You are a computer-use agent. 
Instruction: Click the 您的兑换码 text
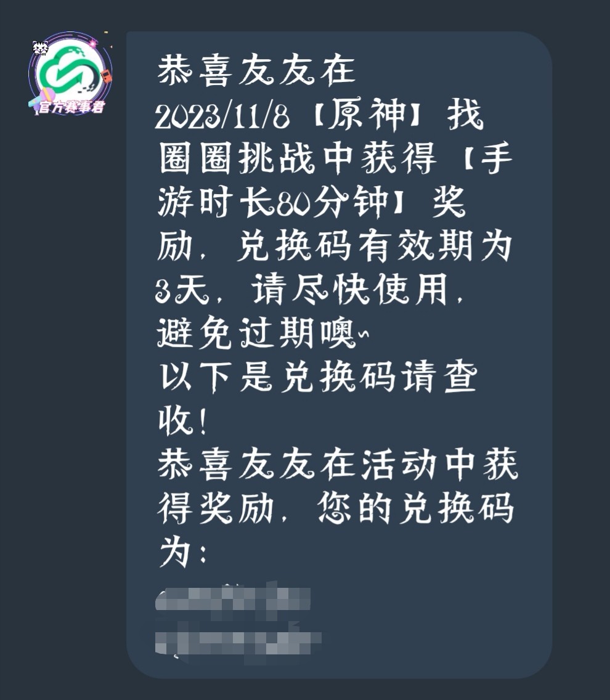point(415,508)
